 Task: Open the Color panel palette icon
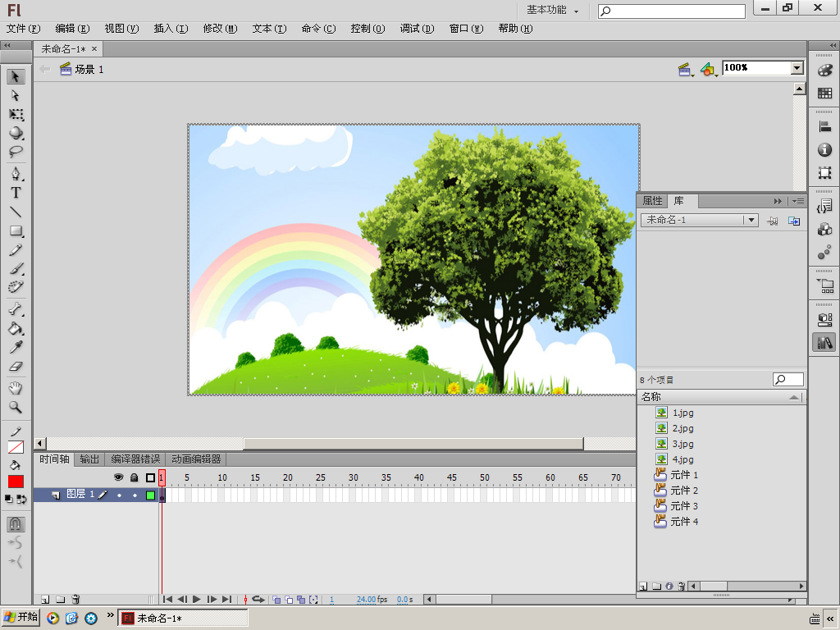(824, 71)
